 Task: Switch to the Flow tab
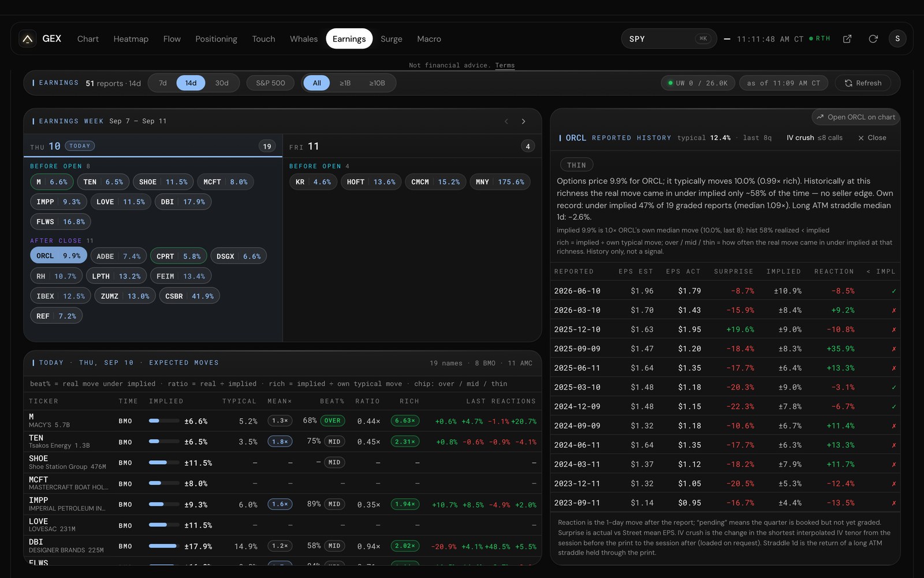172,39
